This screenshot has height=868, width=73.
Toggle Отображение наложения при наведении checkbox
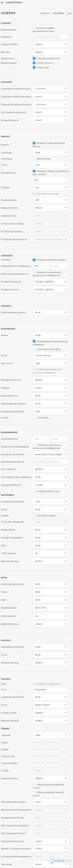(34, 341)
